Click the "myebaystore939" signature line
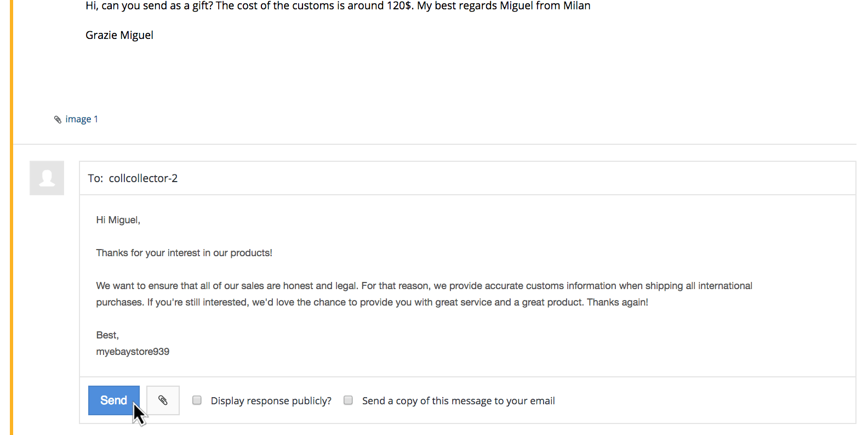Image resolution: width=868 pixels, height=435 pixels. click(133, 352)
